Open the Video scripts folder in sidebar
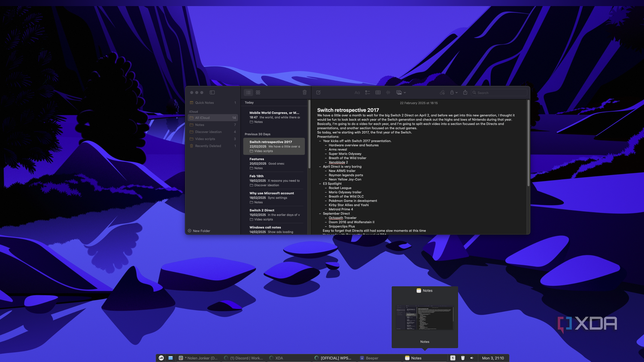Viewport: 644px width, 362px height. tap(213, 139)
